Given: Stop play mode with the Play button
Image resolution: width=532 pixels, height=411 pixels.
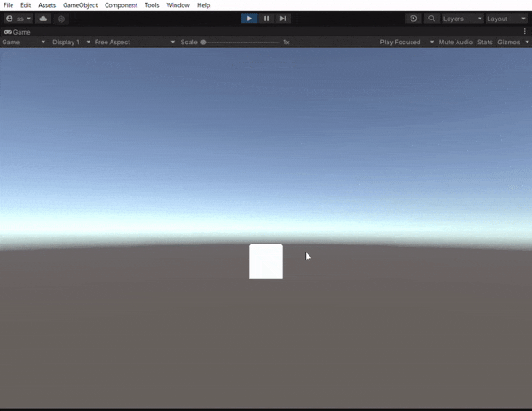Looking at the screenshot, I should (x=249, y=19).
